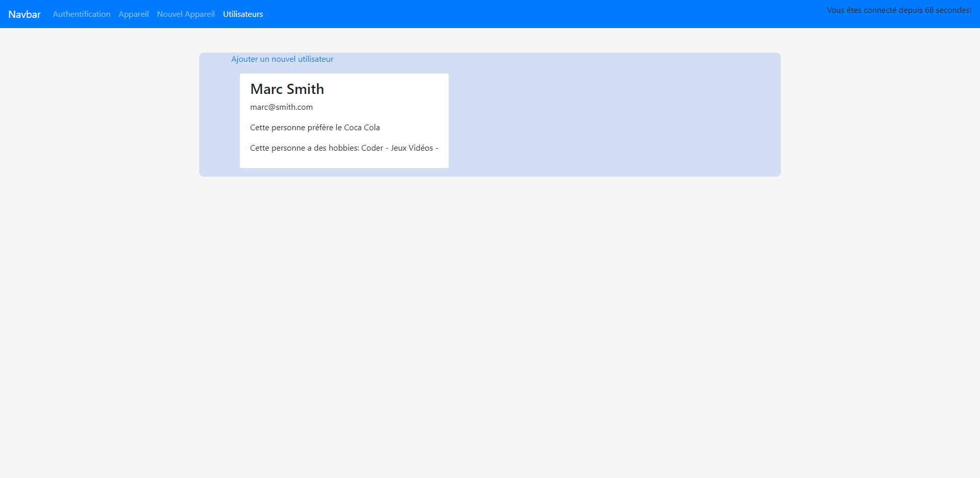Select the Utilisateurs nav item
980x478 pixels.
[243, 14]
